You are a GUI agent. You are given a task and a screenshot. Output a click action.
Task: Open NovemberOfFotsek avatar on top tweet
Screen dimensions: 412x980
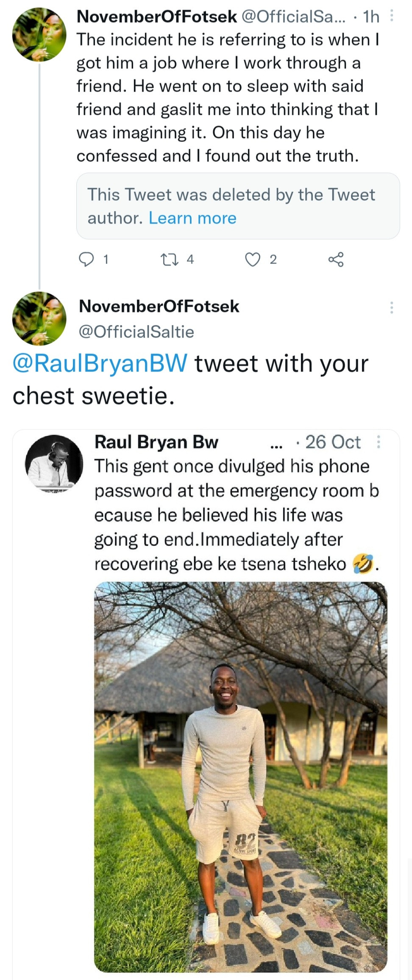point(39,34)
